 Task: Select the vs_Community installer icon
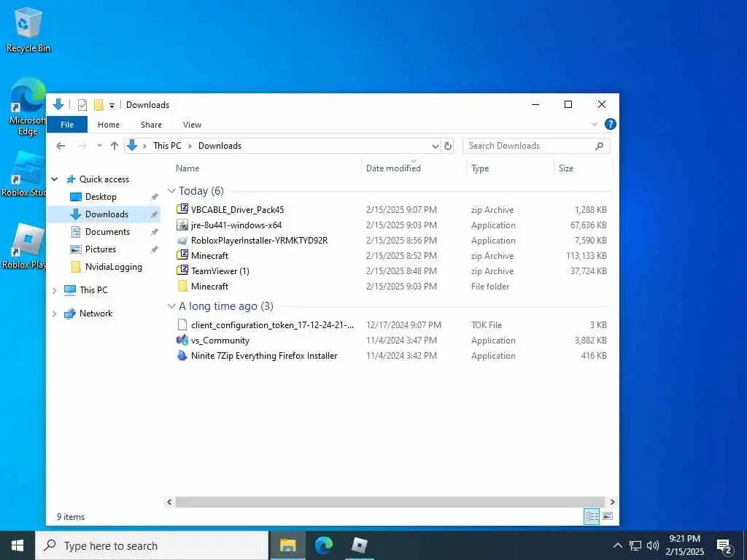click(x=182, y=340)
